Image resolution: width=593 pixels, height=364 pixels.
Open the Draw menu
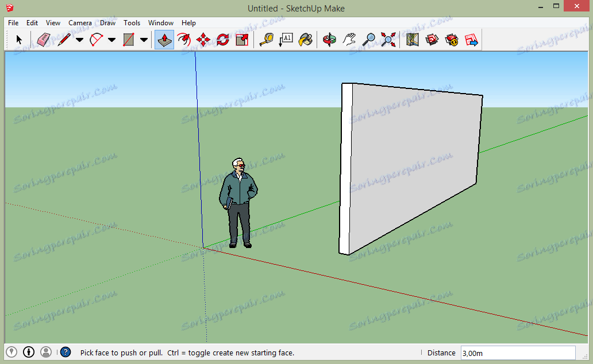pos(107,23)
